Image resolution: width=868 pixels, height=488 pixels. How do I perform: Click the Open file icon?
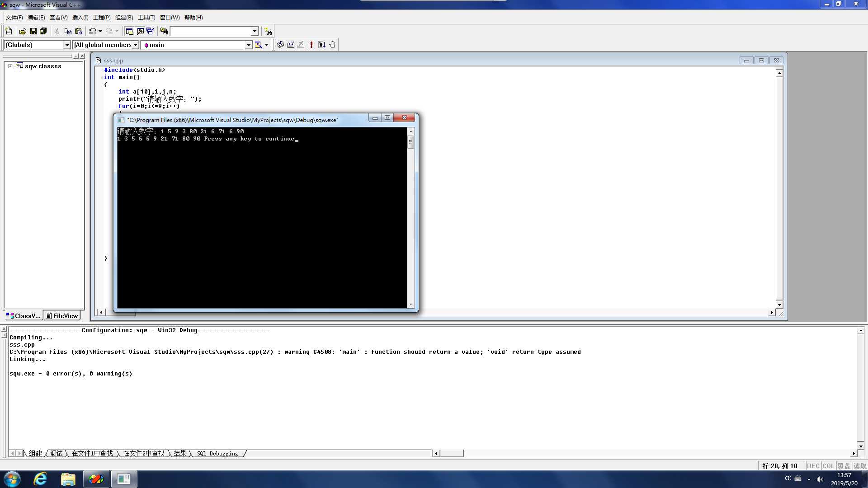pos(23,31)
